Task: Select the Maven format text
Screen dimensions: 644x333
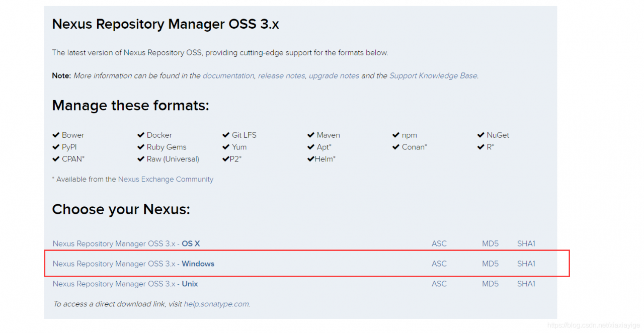Action: (329, 135)
